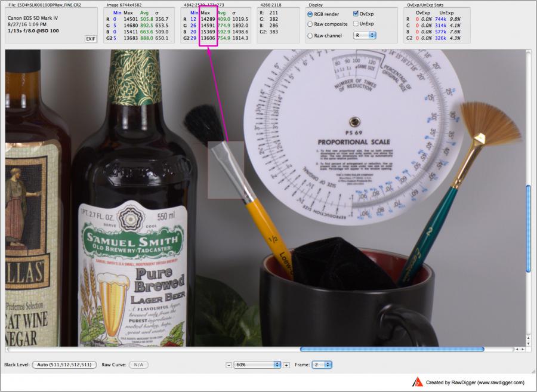Click the Black Level Auto button

64,365
